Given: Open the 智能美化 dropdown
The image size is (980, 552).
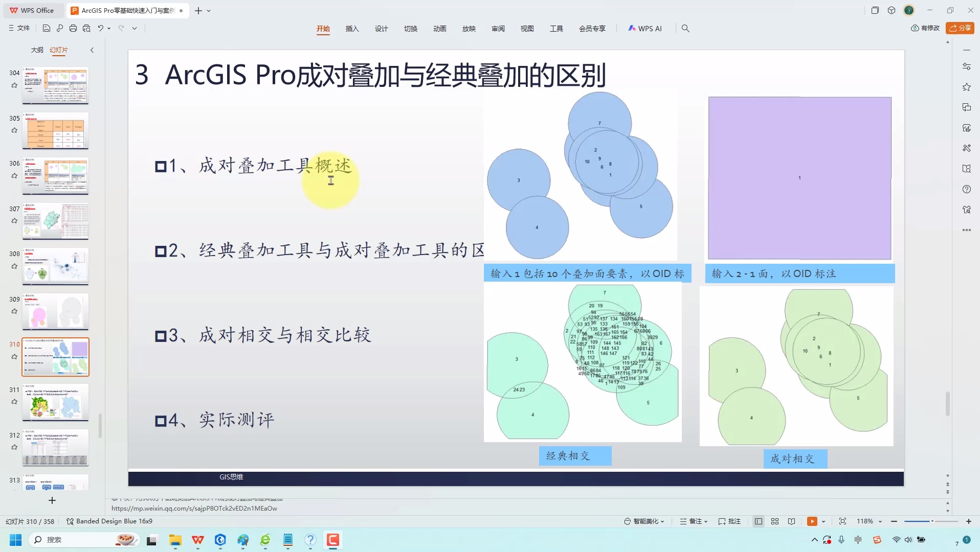Looking at the screenshot, I should click(x=644, y=521).
